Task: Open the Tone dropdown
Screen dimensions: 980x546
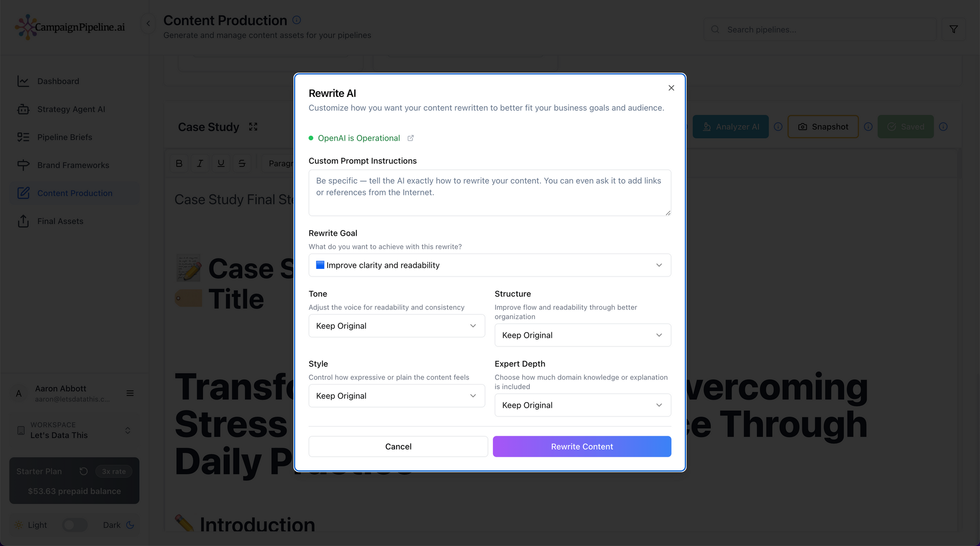Action: point(397,326)
